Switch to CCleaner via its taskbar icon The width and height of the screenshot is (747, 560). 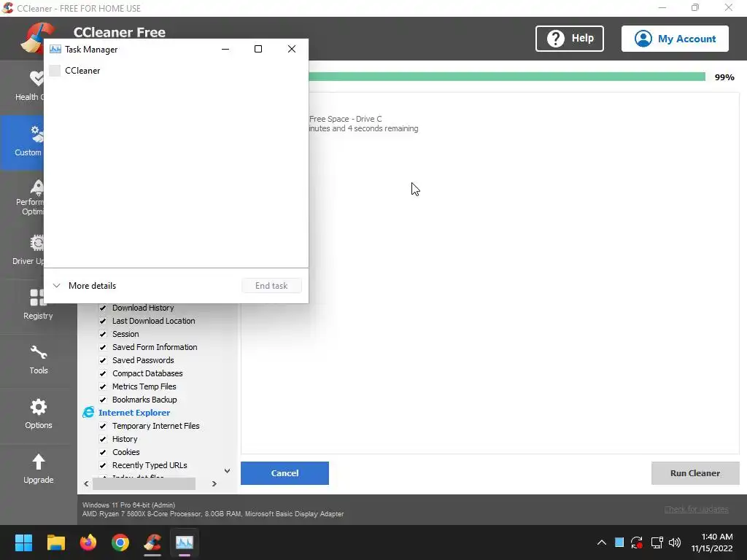[x=152, y=542]
